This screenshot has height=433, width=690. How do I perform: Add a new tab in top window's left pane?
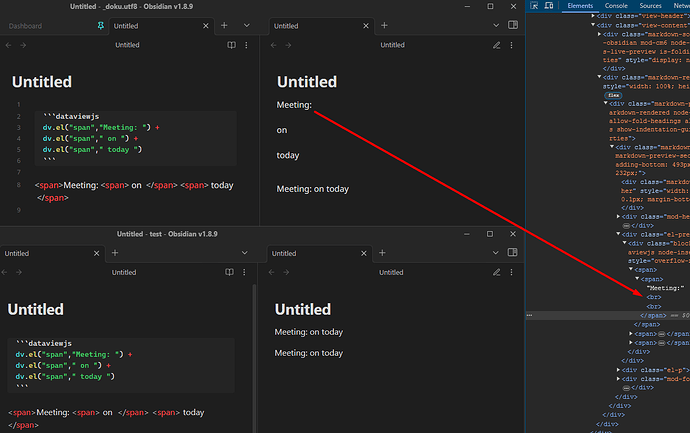pyautogui.click(x=224, y=26)
